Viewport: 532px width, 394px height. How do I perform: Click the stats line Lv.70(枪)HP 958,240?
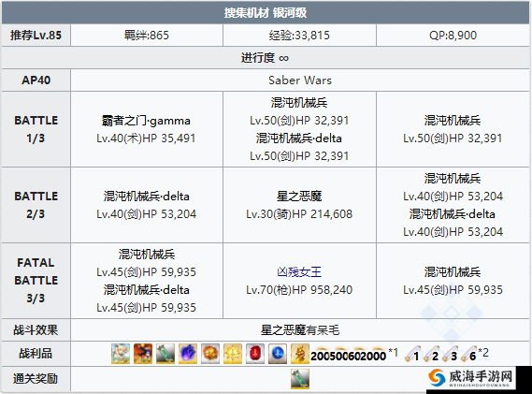point(299,290)
